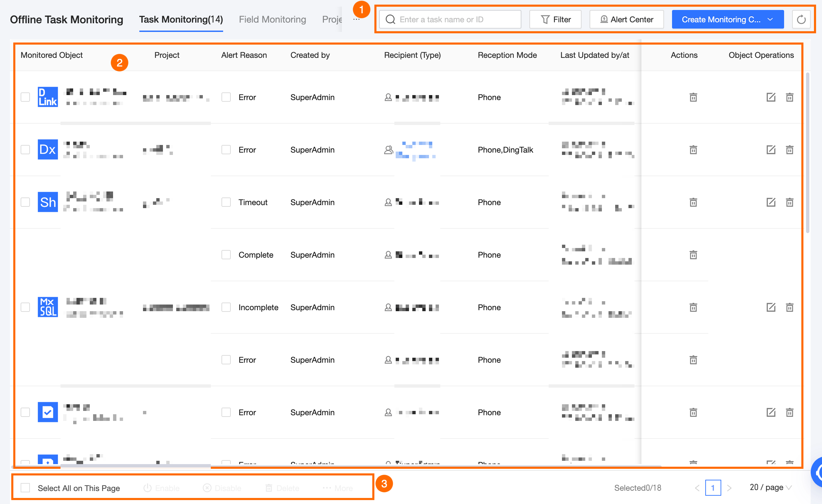822x504 pixels.
Task: Open the Alert Center
Action: [x=626, y=19]
